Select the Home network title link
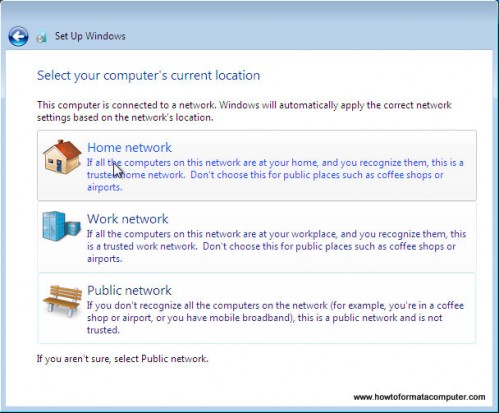This screenshot has width=499, height=413. click(129, 147)
